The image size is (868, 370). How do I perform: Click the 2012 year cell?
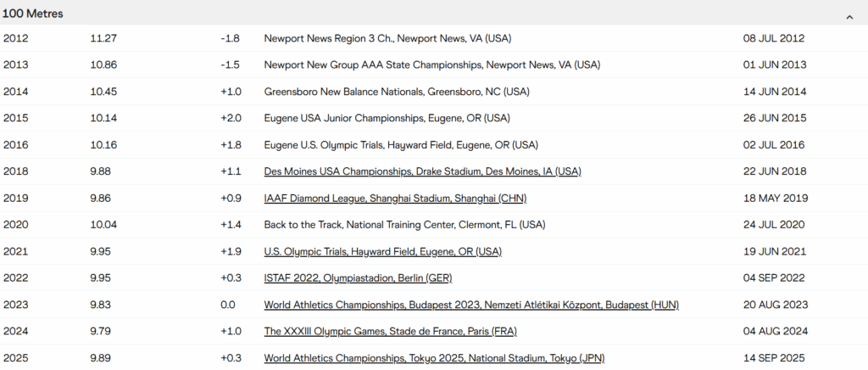pos(16,38)
